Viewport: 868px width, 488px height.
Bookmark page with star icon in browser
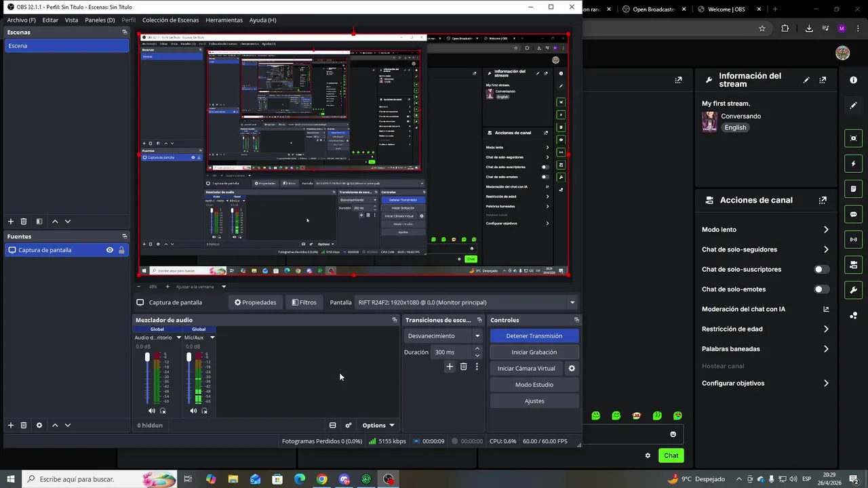pyautogui.click(x=762, y=28)
